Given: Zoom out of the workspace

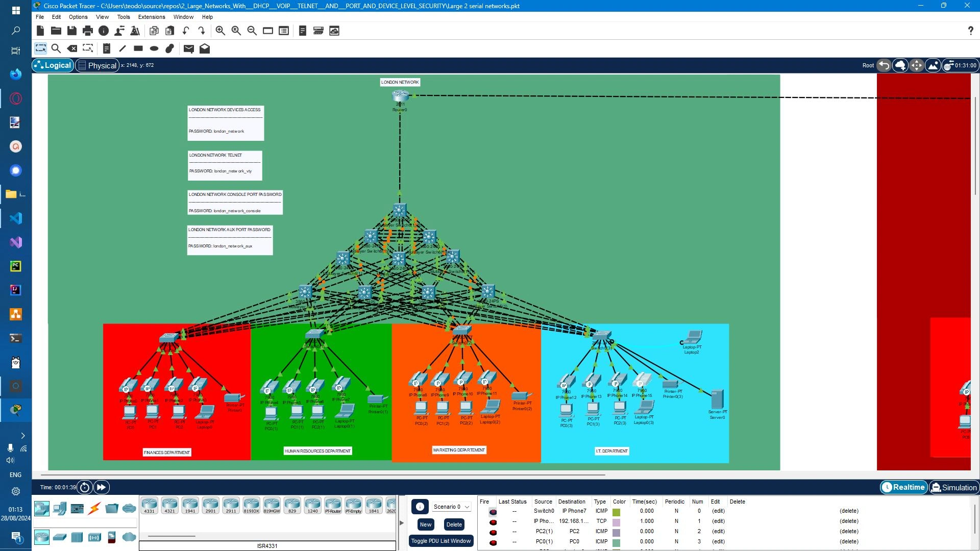Looking at the screenshot, I should point(252,31).
